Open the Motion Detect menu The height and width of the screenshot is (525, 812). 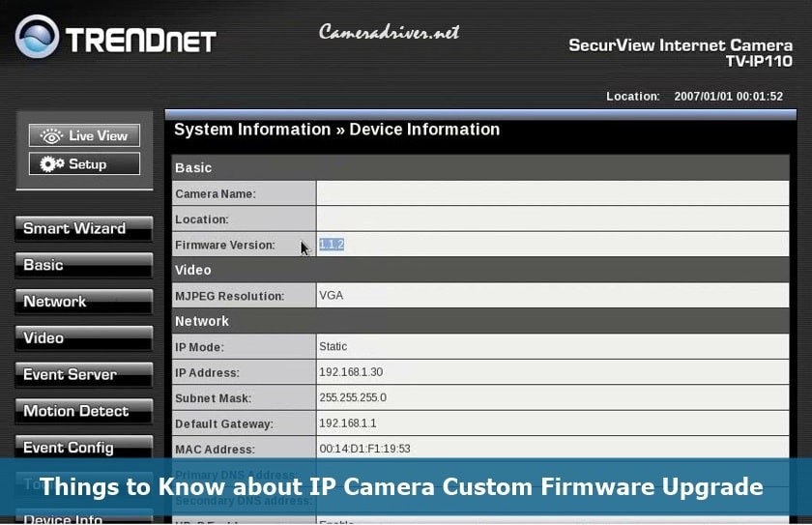pyautogui.click(x=84, y=411)
